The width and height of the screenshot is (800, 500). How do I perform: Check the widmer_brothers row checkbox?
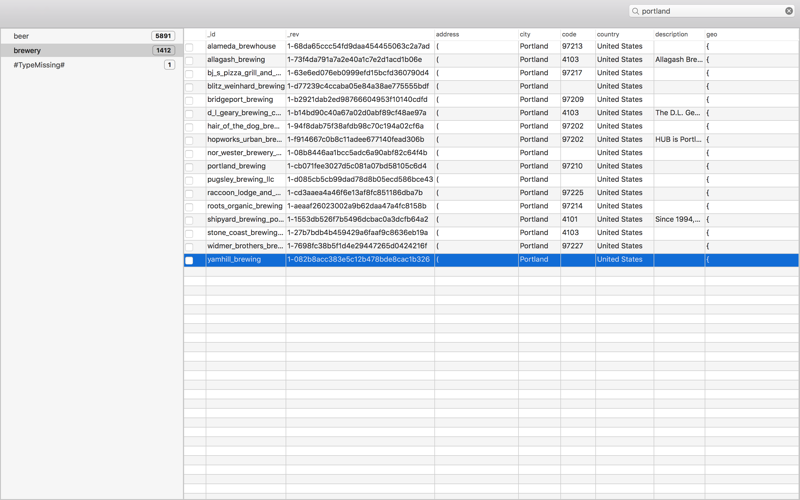(x=189, y=246)
